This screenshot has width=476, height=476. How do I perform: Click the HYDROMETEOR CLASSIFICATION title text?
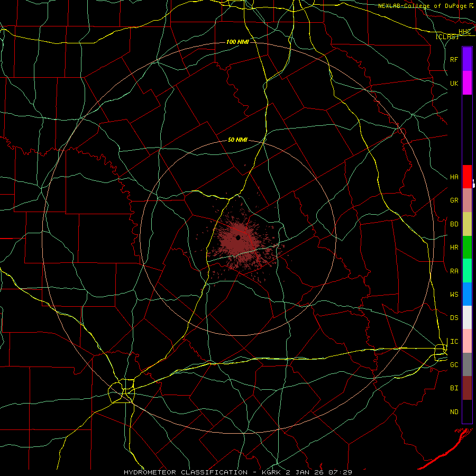(x=186, y=472)
